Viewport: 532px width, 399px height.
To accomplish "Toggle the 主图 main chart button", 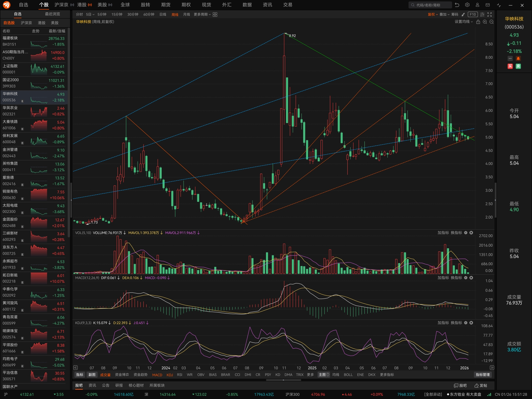I will (324, 375).
